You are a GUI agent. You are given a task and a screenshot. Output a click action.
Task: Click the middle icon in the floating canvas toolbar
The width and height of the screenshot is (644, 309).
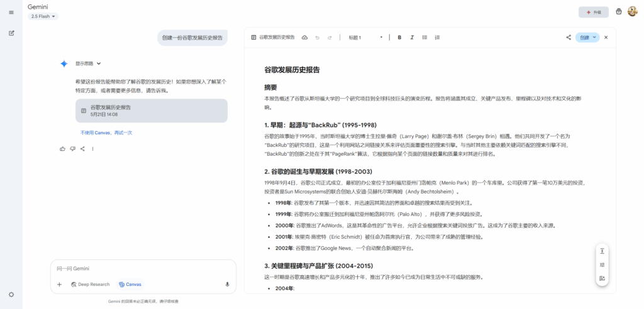602,264
